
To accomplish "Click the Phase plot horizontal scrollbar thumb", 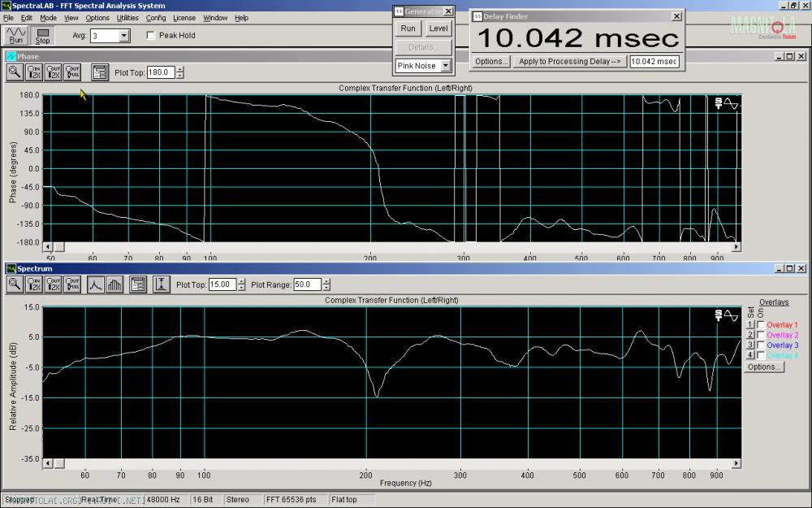I will tap(59, 247).
